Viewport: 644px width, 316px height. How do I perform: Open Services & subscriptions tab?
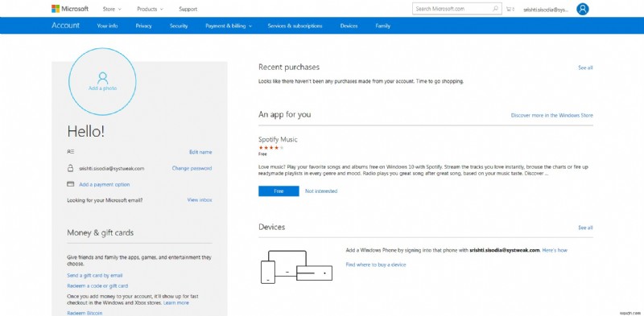295,26
